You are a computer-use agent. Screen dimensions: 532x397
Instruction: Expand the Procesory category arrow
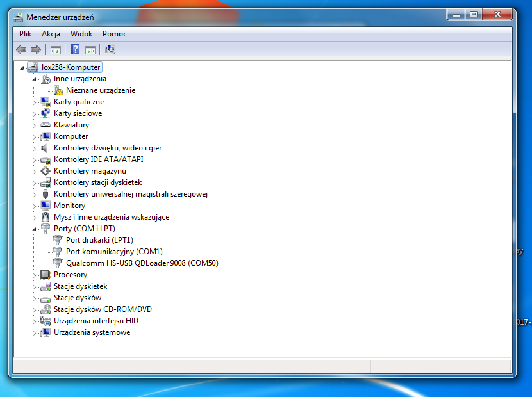35,275
